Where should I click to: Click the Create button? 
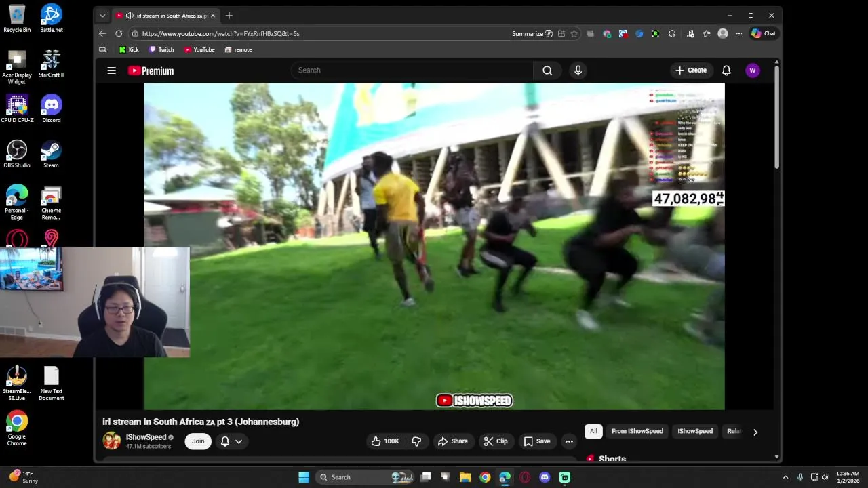coord(690,70)
